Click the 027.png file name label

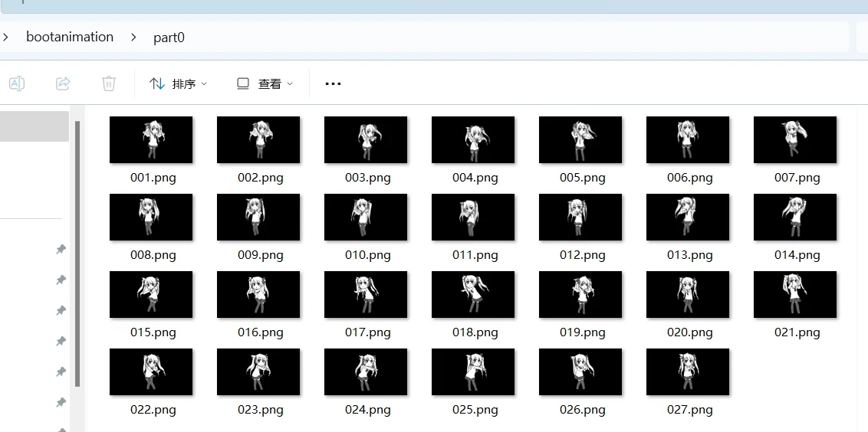690,411
